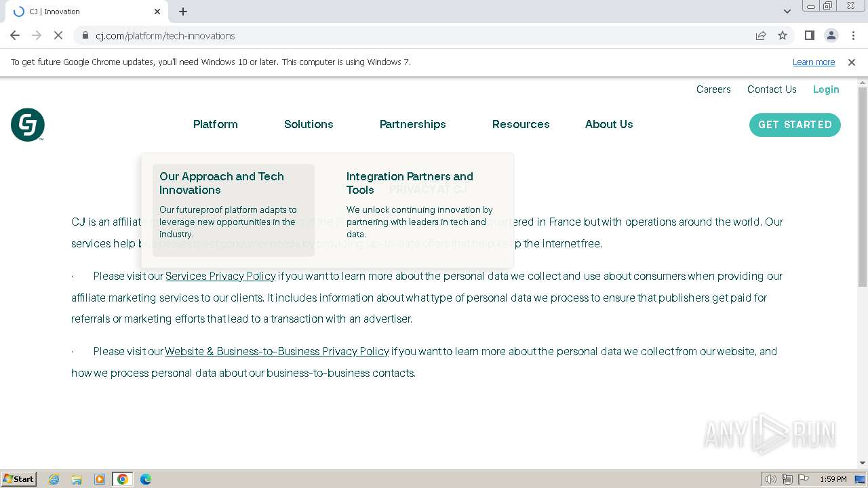
Task: Click the GET STARTED button
Action: pyautogui.click(x=795, y=125)
